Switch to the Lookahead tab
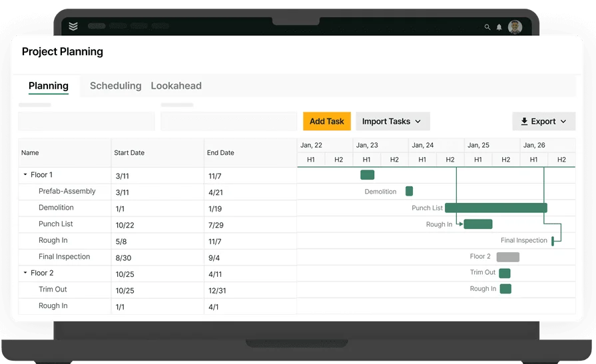The width and height of the screenshot is (596, 364). point(176,86)
